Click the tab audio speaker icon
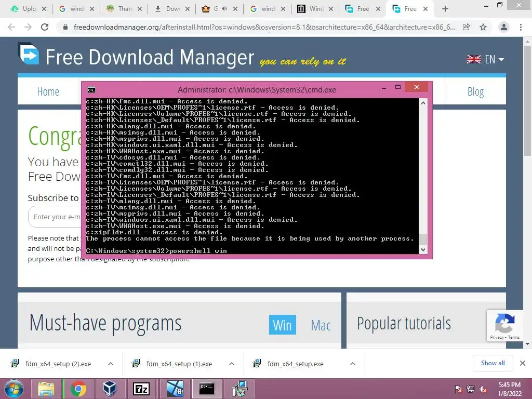 224,9
